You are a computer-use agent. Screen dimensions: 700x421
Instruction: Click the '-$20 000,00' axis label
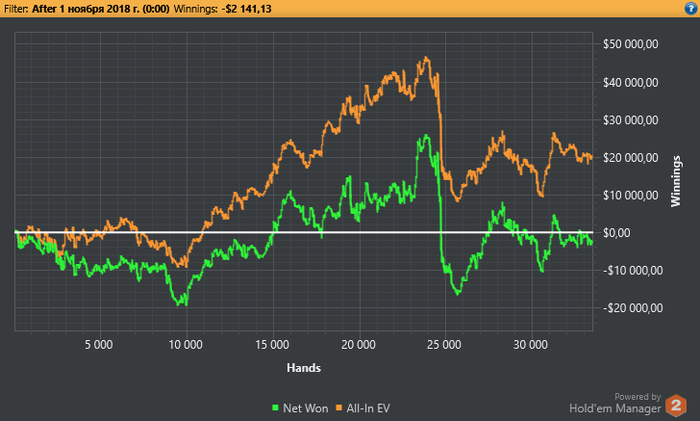pos(633,308)
